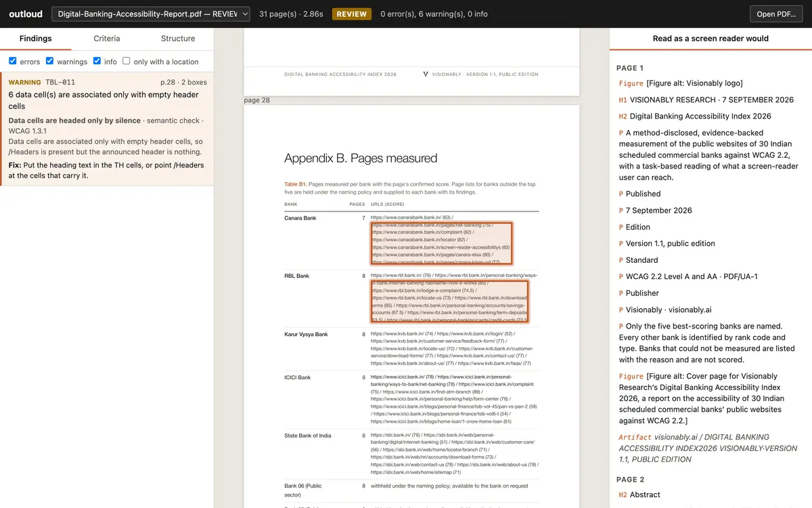Viewport: 812px width, 508px height.
Task: Toggle the warnings checkbox
Action: click(x=49, y=61)
